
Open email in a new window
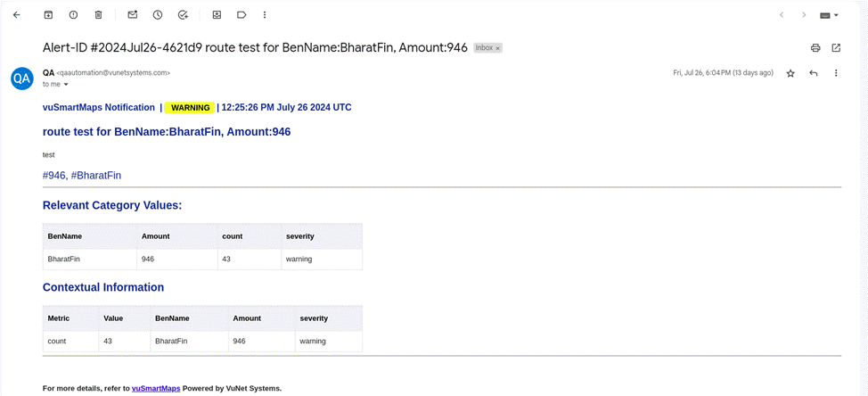[x=836, y=48]
